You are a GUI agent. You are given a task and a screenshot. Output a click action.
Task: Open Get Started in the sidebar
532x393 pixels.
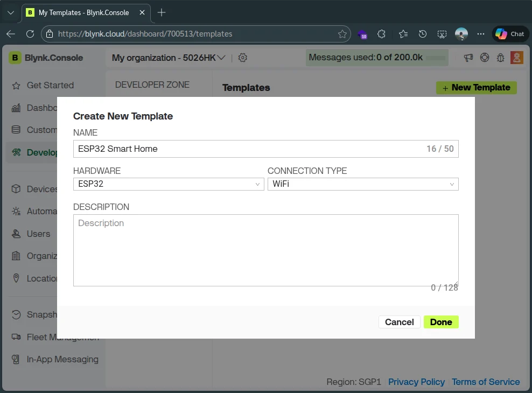coord(50,85)
